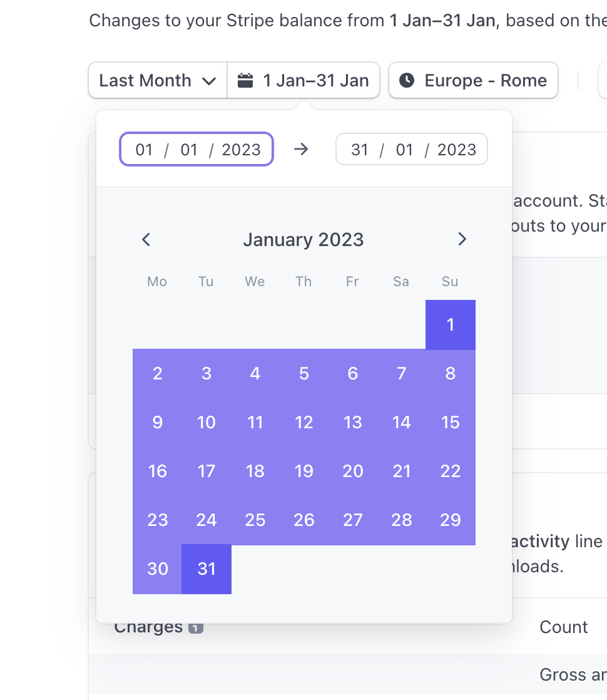This screenshot has width=607, height=700.
Task: Open the Last Month preset dropdown
Action: coord(158,80)
